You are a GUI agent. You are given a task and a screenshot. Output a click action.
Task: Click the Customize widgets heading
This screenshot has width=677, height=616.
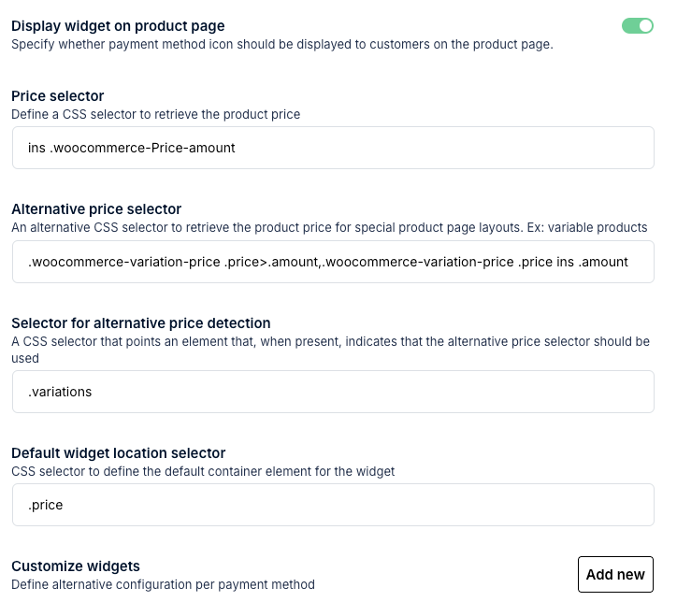coord(76,566)
